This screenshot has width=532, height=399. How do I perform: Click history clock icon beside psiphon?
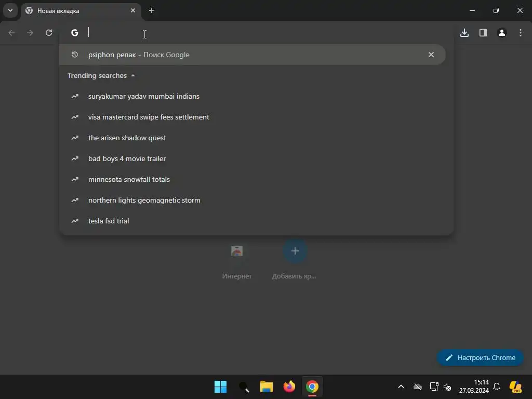pyautogui.click(x=75, y=55)
